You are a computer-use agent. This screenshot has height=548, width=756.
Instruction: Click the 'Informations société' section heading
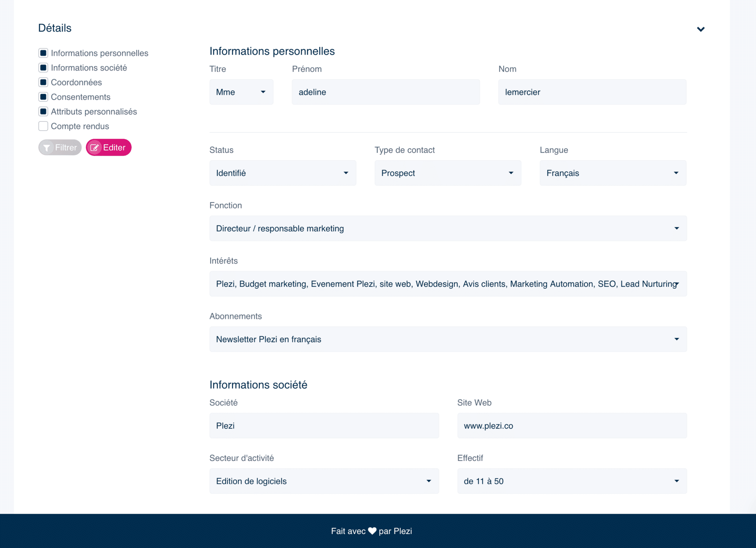coord(258,385)
